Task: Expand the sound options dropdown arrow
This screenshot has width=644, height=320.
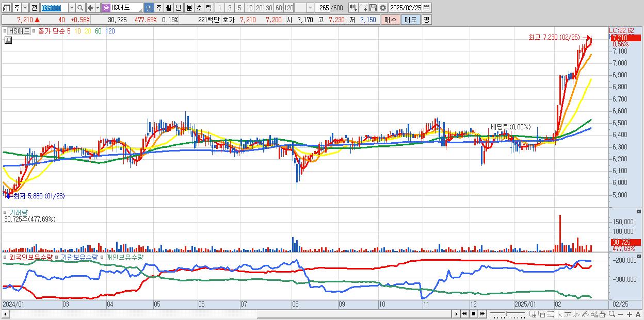Action: click(x=98, y=8)
